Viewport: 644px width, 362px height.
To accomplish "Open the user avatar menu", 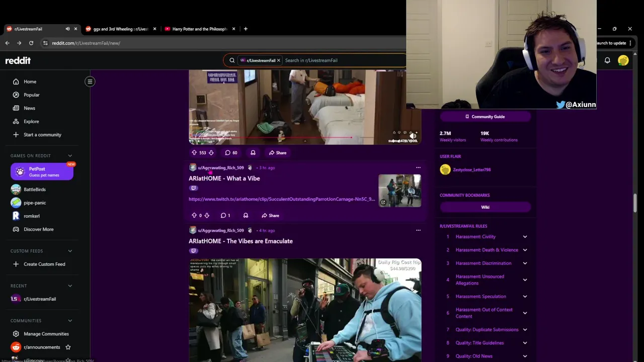I will 623,60.
